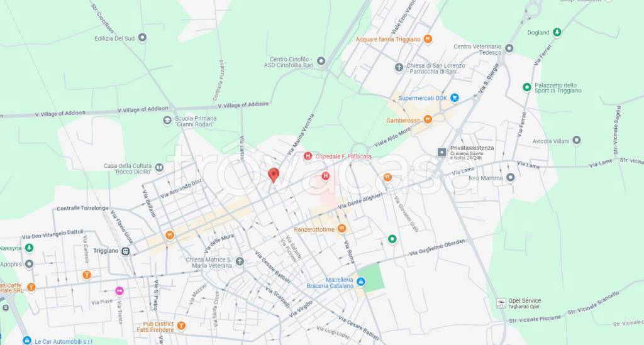Image resolution: width=644 pixels, height=345 pixels.
Task: Select the Triggiano train station icon
Action: pyautogui.click(x=126, y=251)
